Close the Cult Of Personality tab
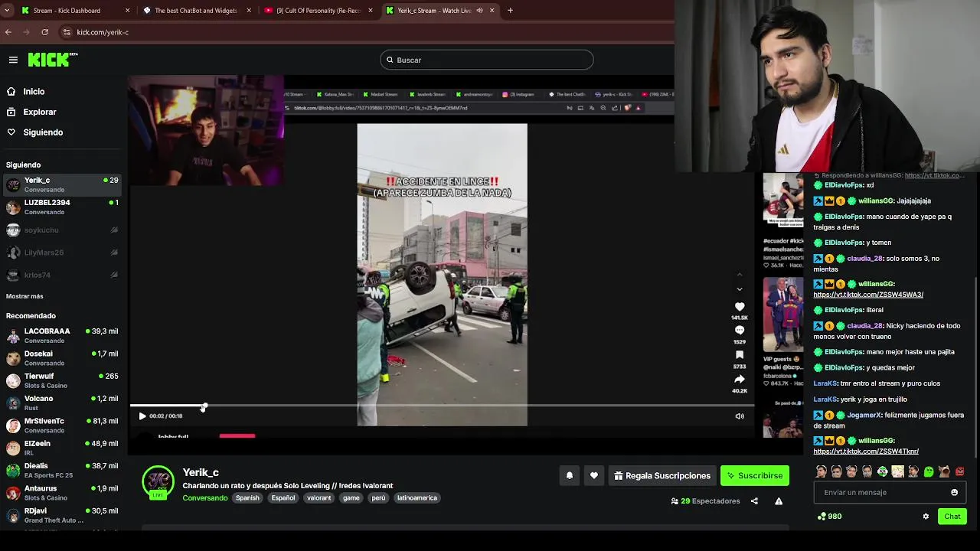This screenshot has height=551, width=980. (x=371, y=11)
